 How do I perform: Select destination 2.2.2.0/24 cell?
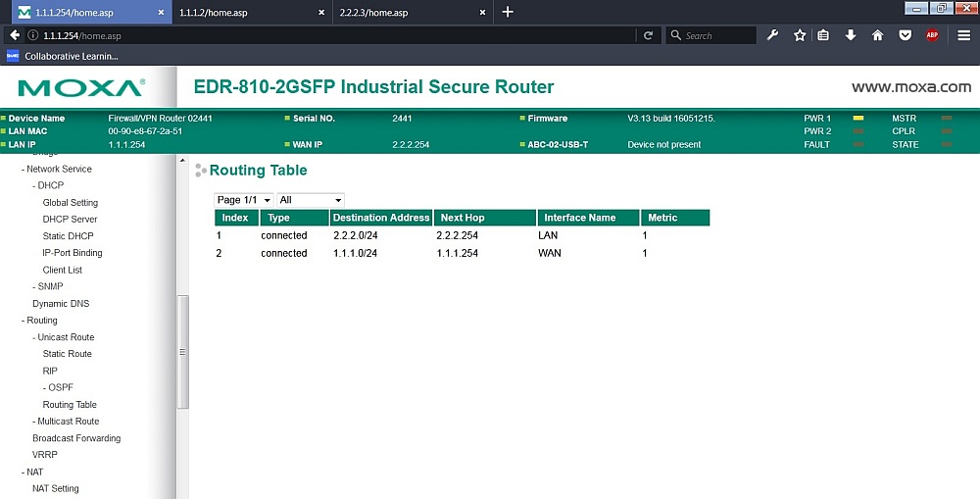355,235
